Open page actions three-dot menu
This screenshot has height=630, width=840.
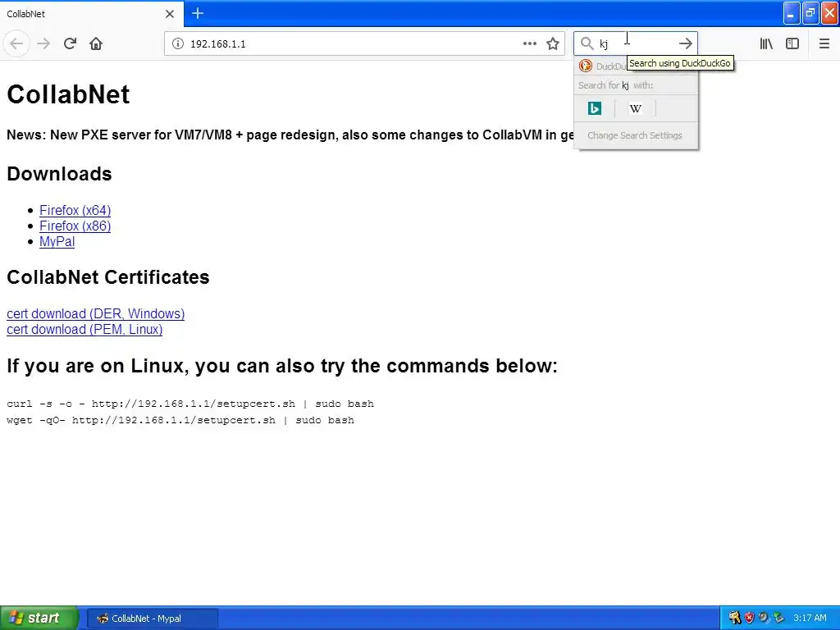tap(529, 43)
